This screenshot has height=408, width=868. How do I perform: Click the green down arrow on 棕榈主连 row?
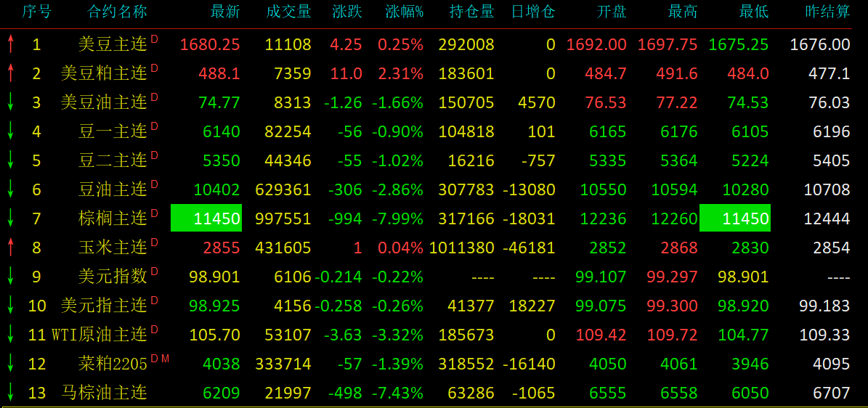pos(10,219)
